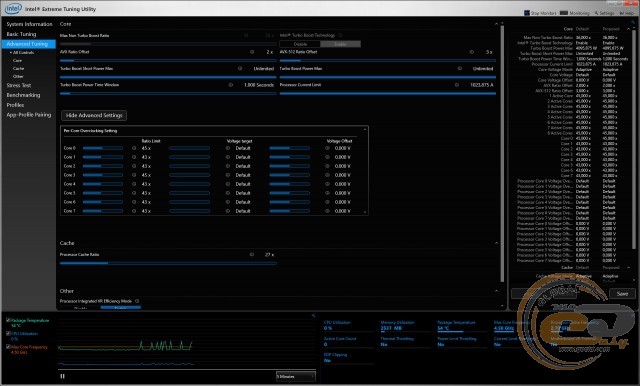Click the Stop Monitors toolbar icon

click(x=527, y=13)
